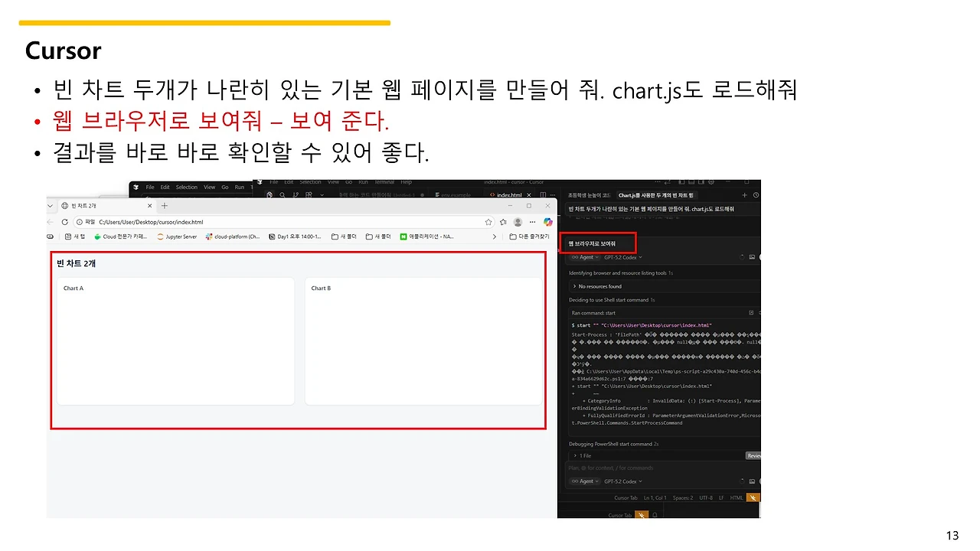Click the browser profile avatar icon
Image resolution: width=980 pixels, height=551 pixels.
517,221
